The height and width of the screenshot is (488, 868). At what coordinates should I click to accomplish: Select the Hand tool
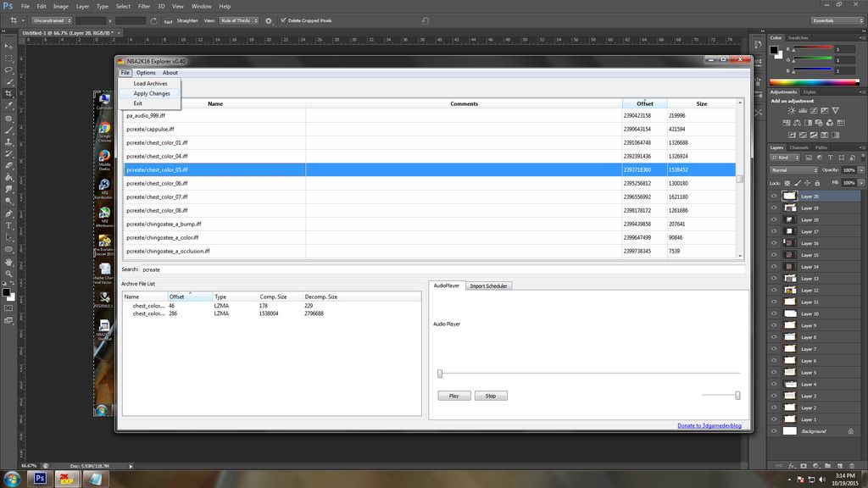pos(8,262)
